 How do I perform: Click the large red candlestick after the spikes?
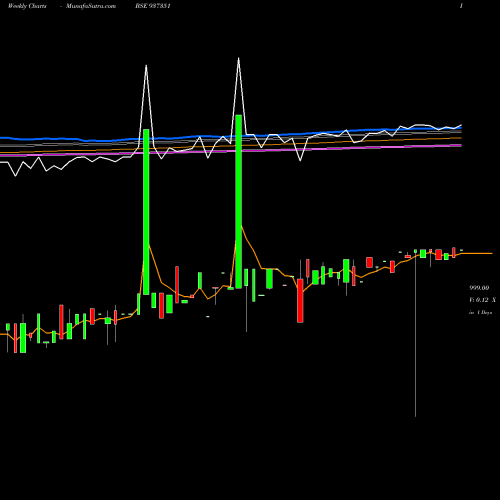coord(300,301)
